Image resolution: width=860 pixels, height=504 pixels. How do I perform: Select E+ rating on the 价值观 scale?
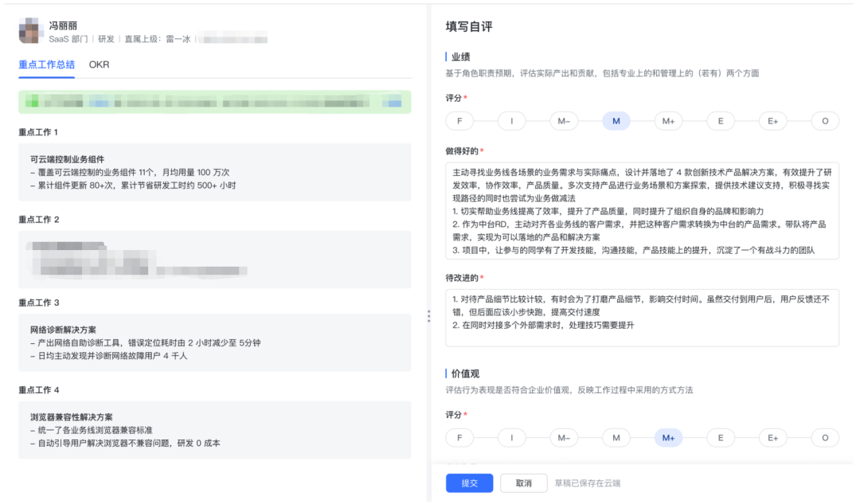pos(772,437)
